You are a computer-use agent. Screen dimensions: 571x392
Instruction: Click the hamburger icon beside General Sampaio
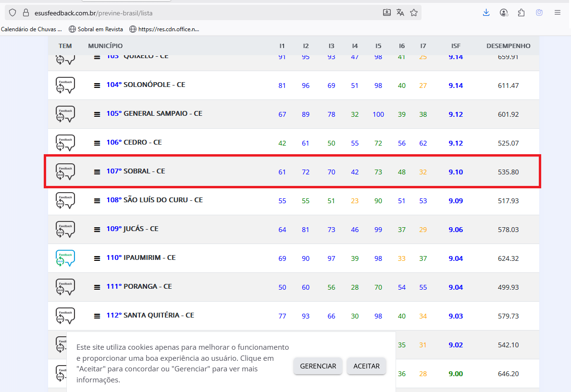tap(97, 114)
